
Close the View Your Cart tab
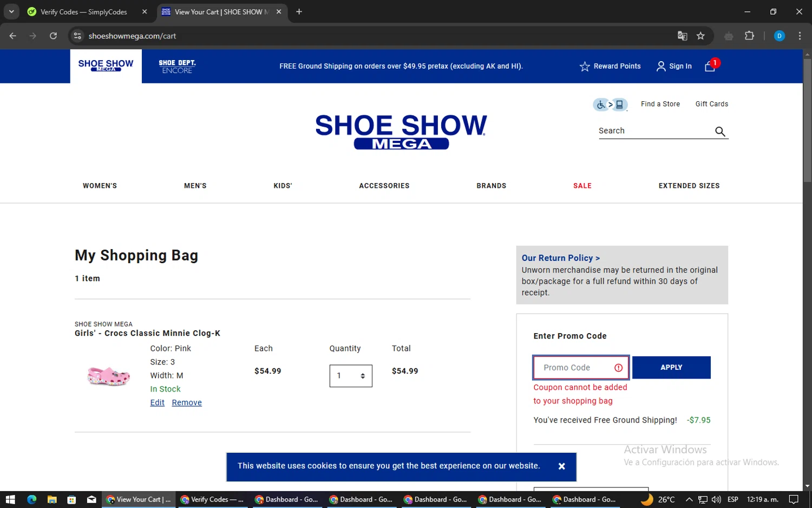coord(279,11)
